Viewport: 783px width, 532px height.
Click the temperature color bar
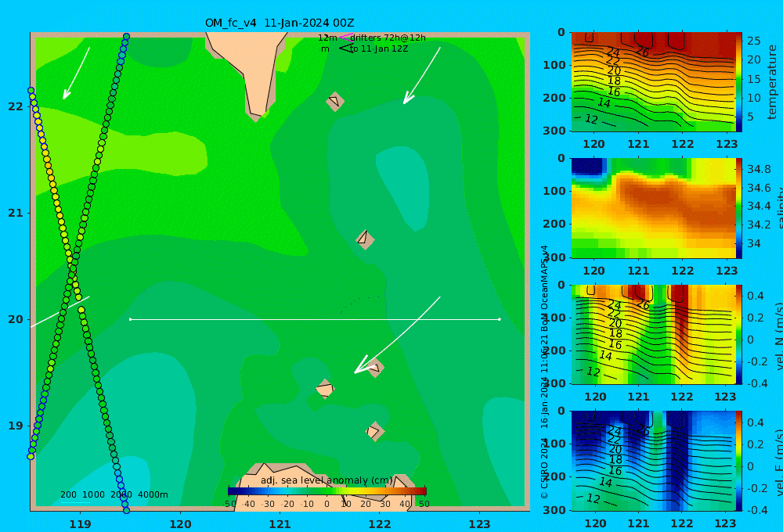[739, 82]
